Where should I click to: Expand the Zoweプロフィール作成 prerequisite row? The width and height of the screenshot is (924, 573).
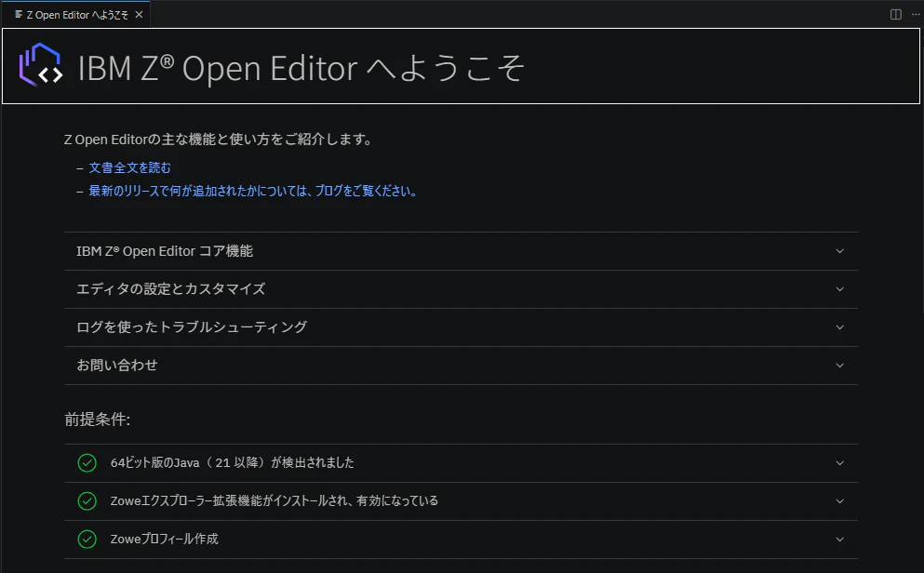[x=461, y=539]
